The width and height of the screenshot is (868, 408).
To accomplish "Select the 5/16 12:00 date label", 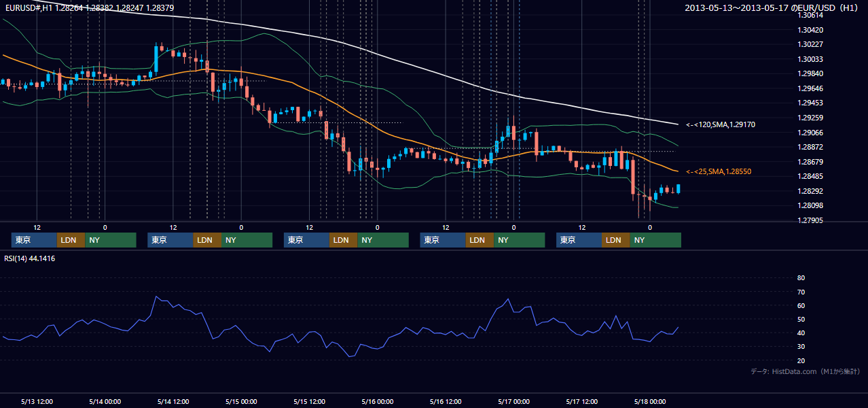I will (446, 401).
